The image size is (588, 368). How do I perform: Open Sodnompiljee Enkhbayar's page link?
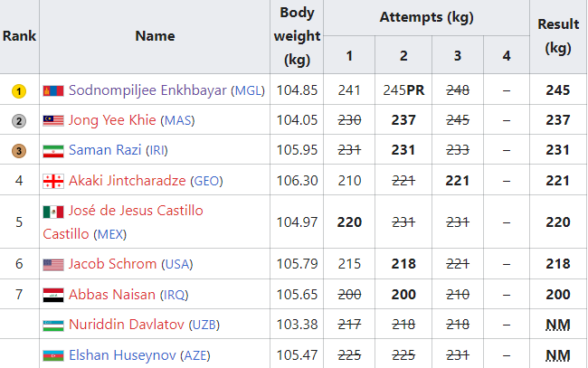pos(147,90)
